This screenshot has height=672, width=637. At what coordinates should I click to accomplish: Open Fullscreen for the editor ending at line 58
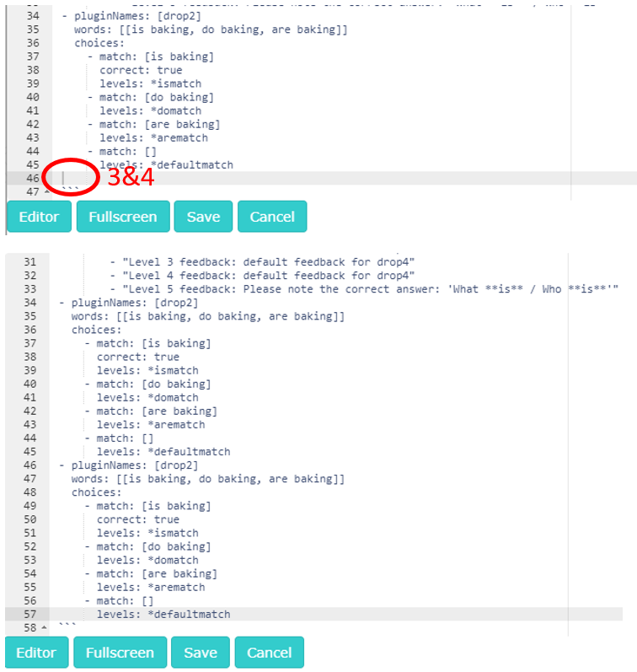coord(120,653)
